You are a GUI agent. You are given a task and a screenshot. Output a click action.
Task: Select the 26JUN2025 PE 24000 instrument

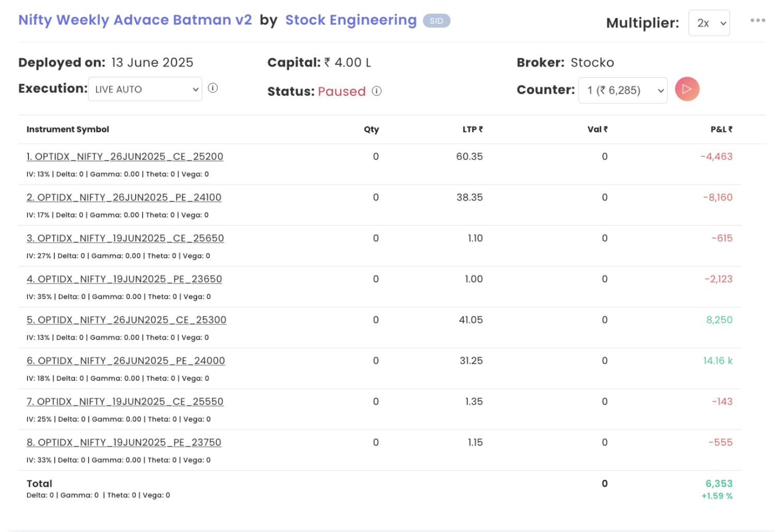coord(126,361)
